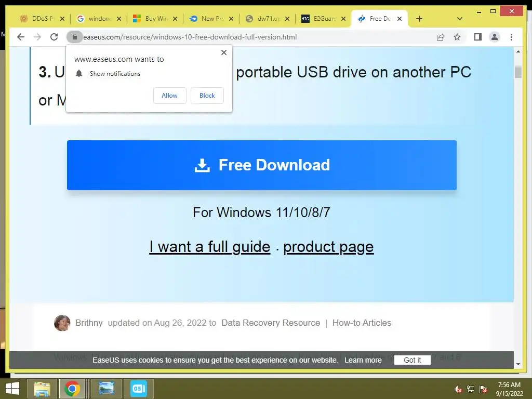Bookmark this page with the star
Image resolution: width=532 pixels, height=399 pixels.
tap(457, 37)
